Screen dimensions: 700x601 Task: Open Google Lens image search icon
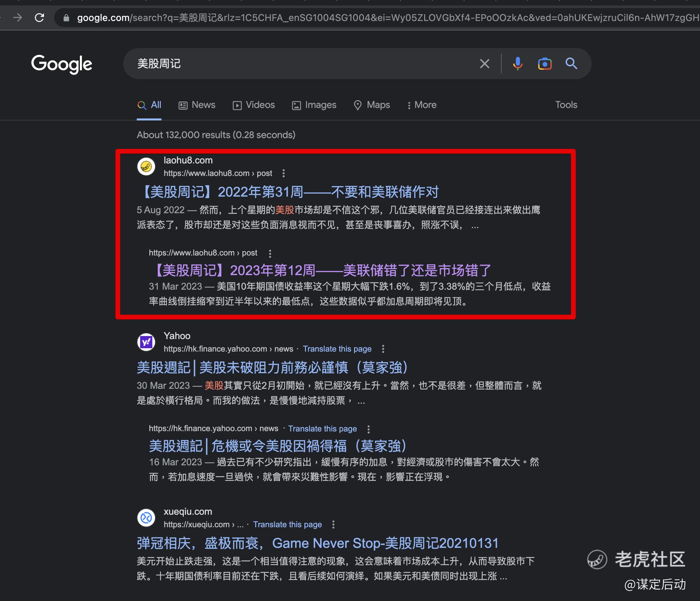[544, 64]
